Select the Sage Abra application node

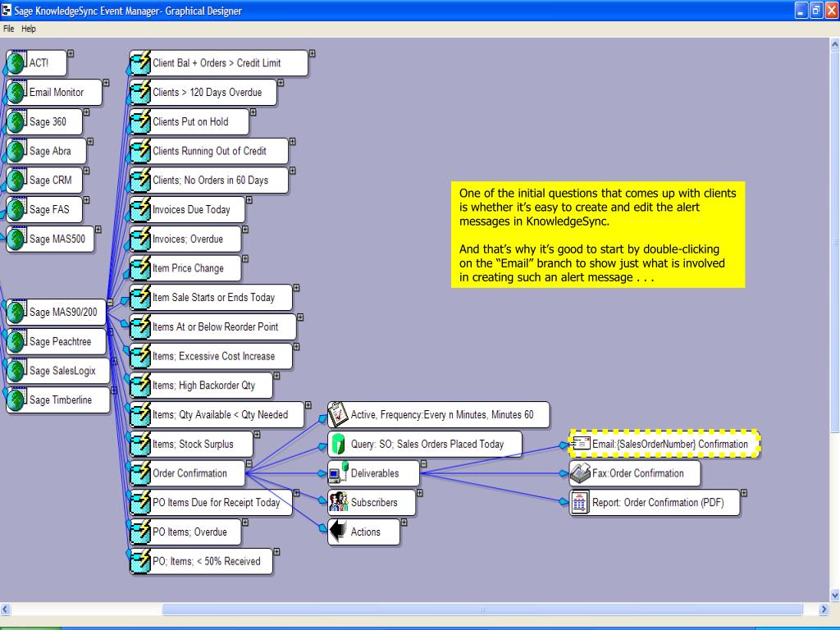coord(46,151)
